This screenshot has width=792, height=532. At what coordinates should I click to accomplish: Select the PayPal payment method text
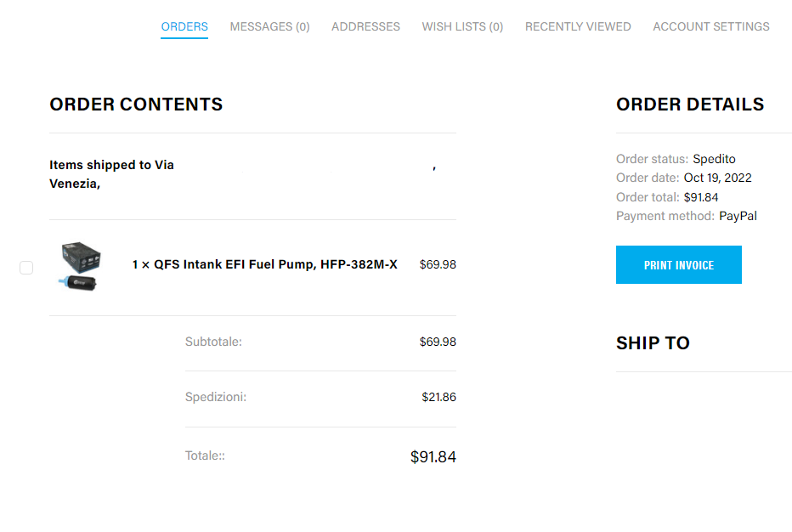point(738,216)
